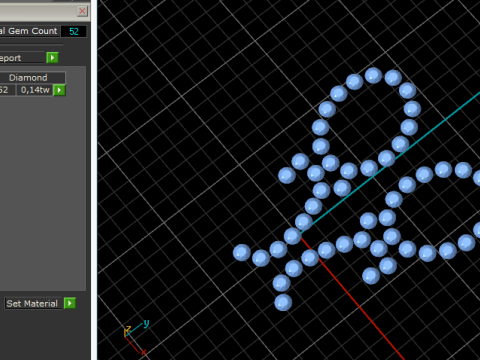Click the Set Material button
Image resolution: width=480 pixels, height=360 pixels.
click(33, 304)
